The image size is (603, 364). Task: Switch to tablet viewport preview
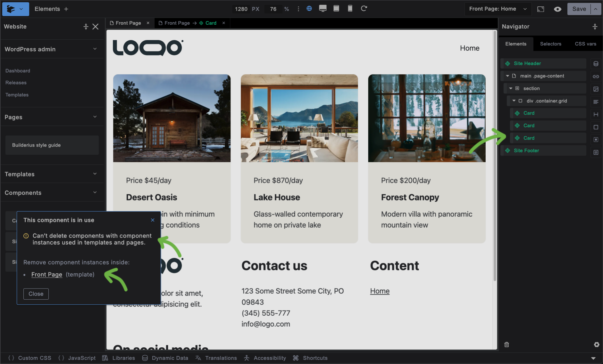(336, 9)
